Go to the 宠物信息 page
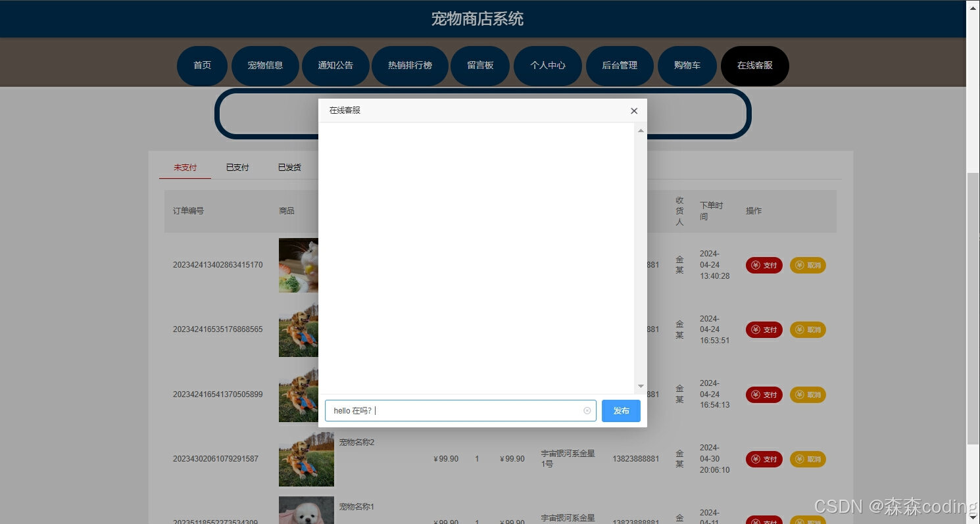This screenshot has height=524, width=980. 265,66
